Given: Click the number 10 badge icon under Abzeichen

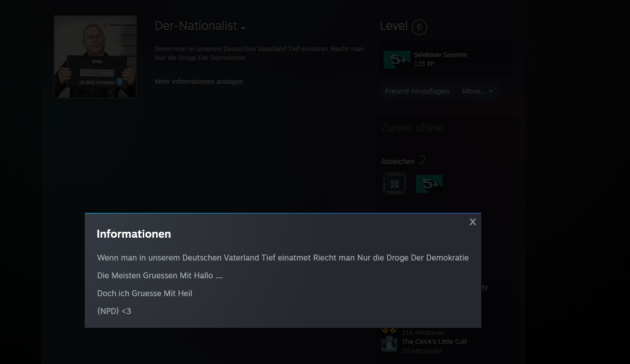Looking at the screenshot, I should [395, 184].
